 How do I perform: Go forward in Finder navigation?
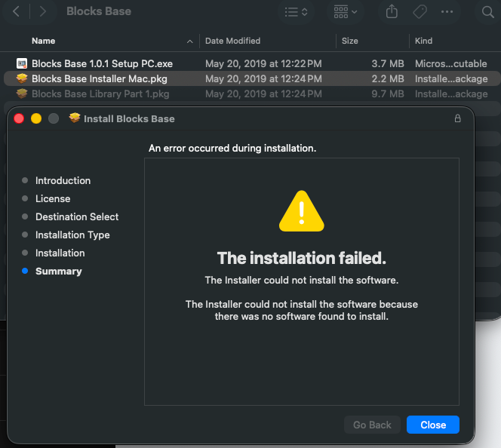coord(42,12)
